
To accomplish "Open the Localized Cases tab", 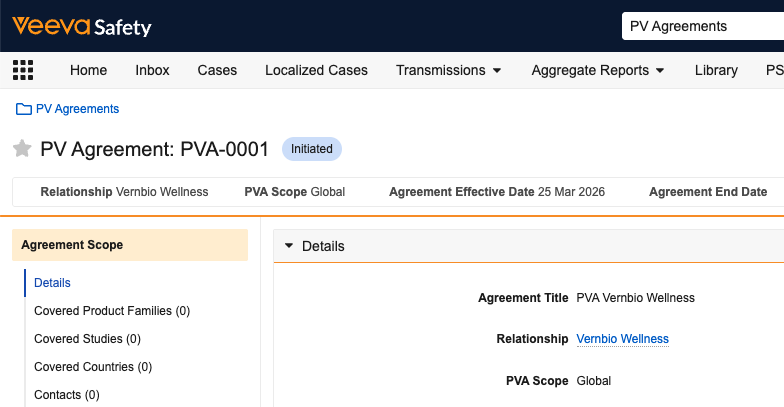I will coord(316,70).
